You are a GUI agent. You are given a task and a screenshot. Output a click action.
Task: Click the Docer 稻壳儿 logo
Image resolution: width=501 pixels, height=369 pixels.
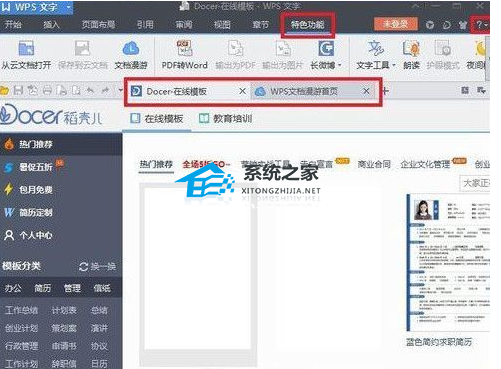click(x=51, y=115)
